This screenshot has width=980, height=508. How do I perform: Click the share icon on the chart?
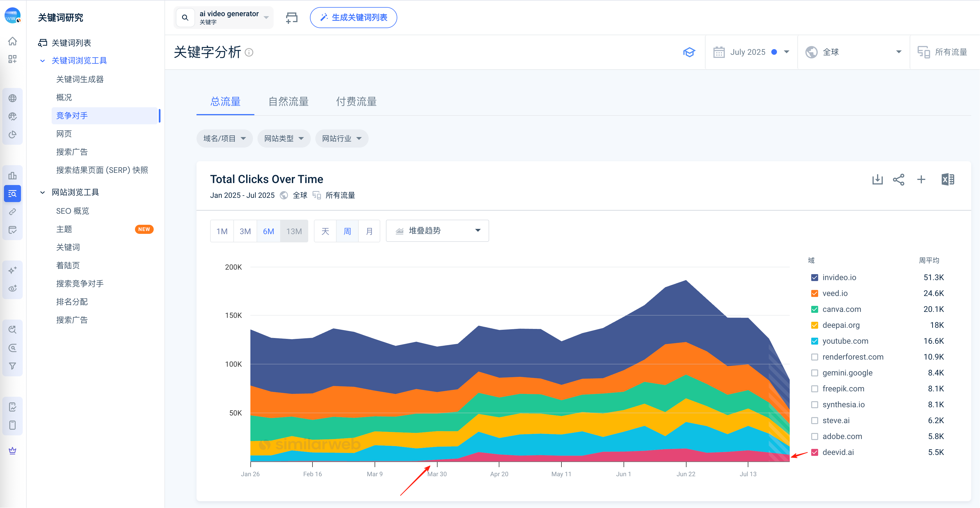click(899, 179)
